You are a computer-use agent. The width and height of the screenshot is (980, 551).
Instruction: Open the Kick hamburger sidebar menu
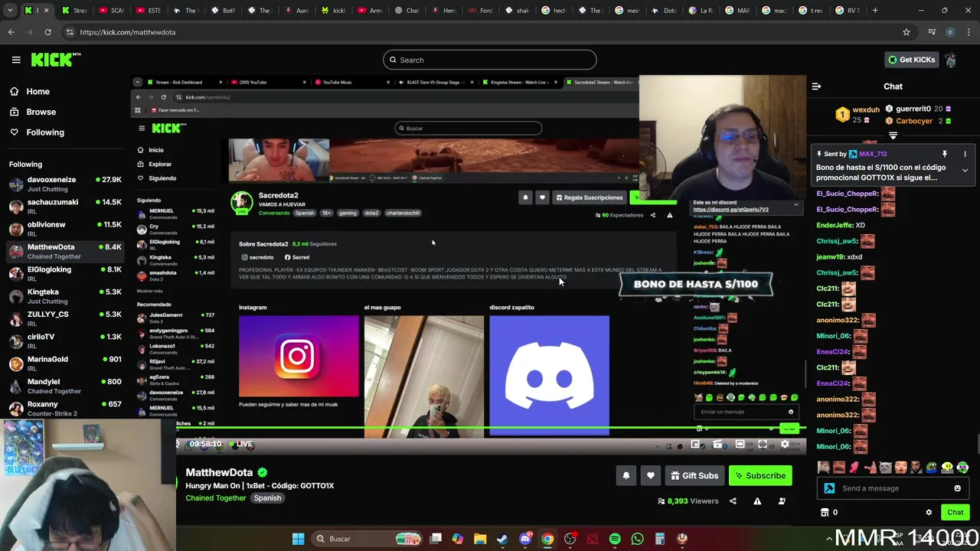16,60
